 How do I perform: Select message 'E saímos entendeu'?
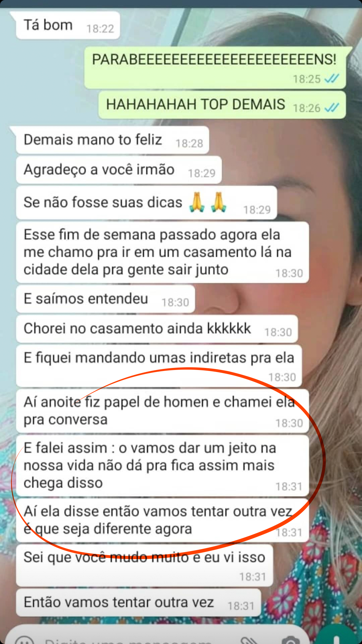coord(106,299)
